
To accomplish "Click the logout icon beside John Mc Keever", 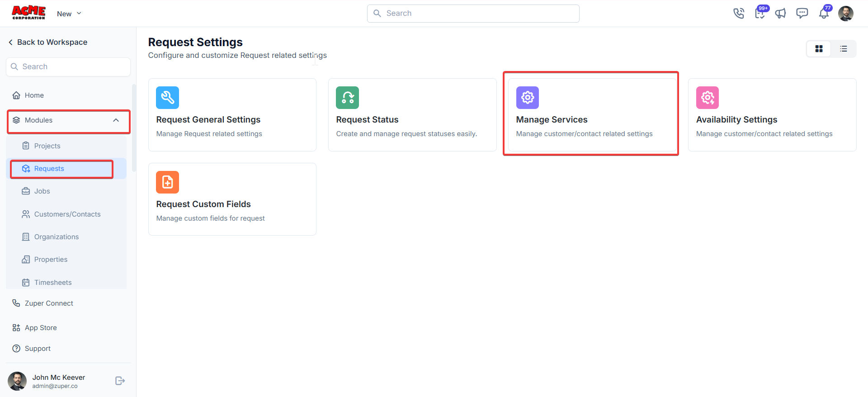I will click(120, 381).
